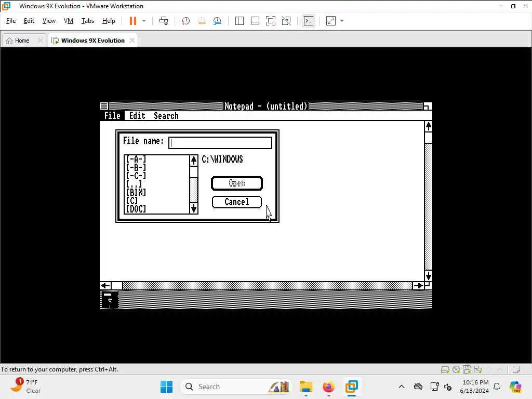Click Notepad horizontal scrollbar thumb
This screenshot has width=532, height=399.
pyautogui.click(x=117, y=286)
